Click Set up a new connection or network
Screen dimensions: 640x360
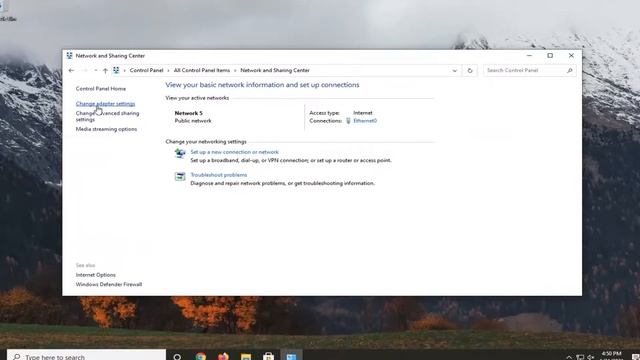tap(234, 152)
